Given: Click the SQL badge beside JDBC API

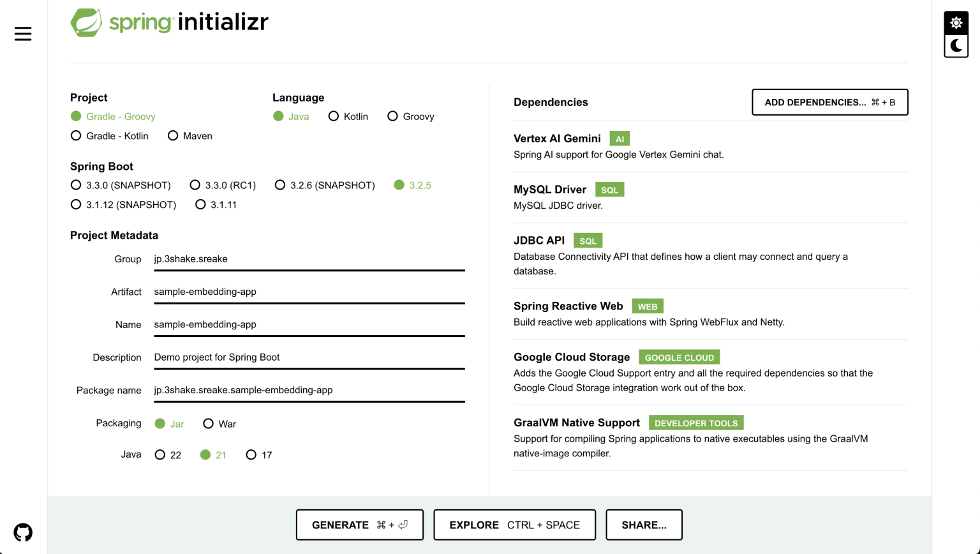Looking at the screenshot, I should (588, 241).
